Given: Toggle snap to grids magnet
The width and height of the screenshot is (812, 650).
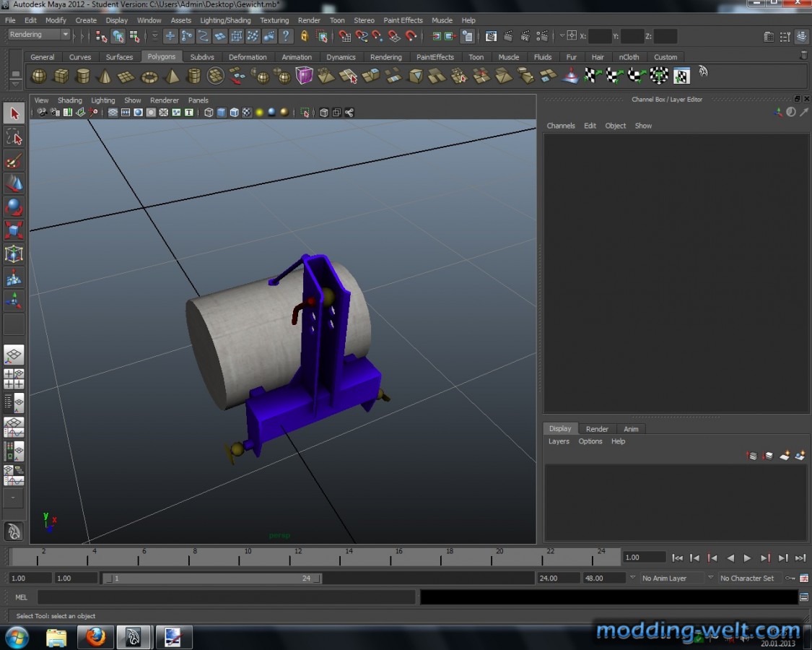Looking at the screenshot, I should point(344,36).
